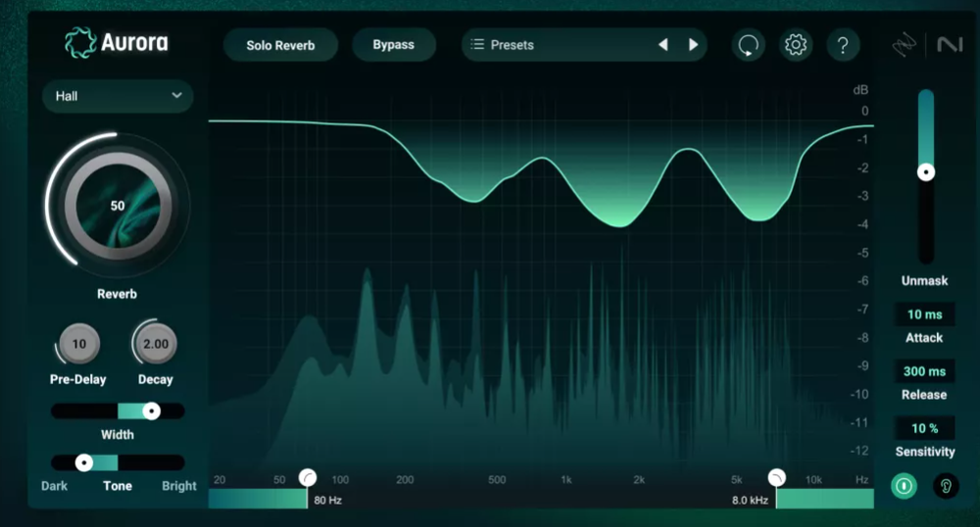Screen dimensions: 980x527
Task: Open the Presets list
Action: 584,45
